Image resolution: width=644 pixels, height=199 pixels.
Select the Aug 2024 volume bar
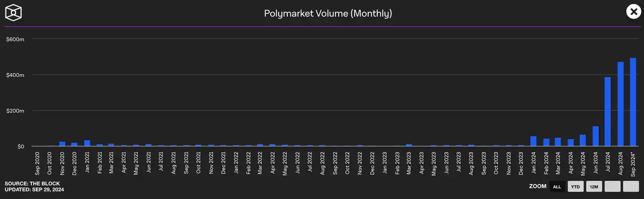pyautogui.click(x=620, y=104)
